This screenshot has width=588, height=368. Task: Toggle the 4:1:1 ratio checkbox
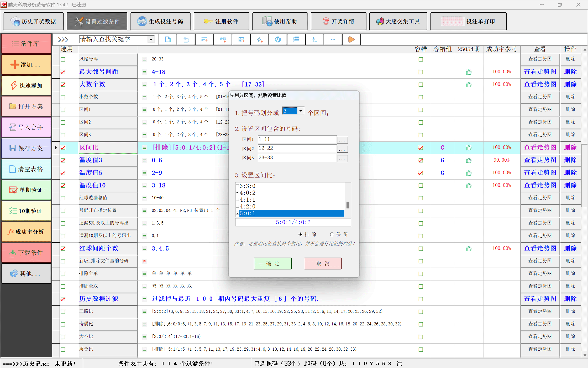tap(238, 200)
